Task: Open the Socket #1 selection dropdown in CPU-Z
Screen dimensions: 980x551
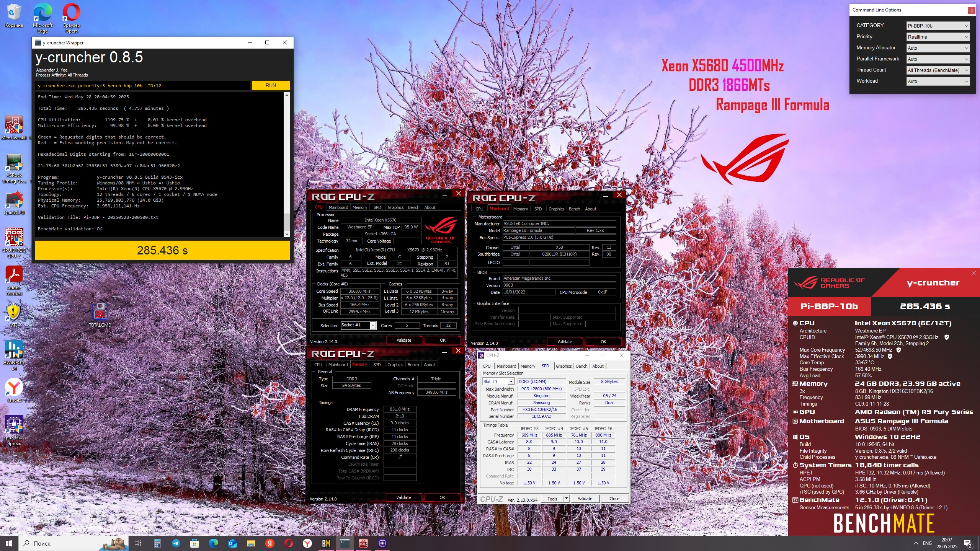Action: pyautogui.click(x=358, y=325)
